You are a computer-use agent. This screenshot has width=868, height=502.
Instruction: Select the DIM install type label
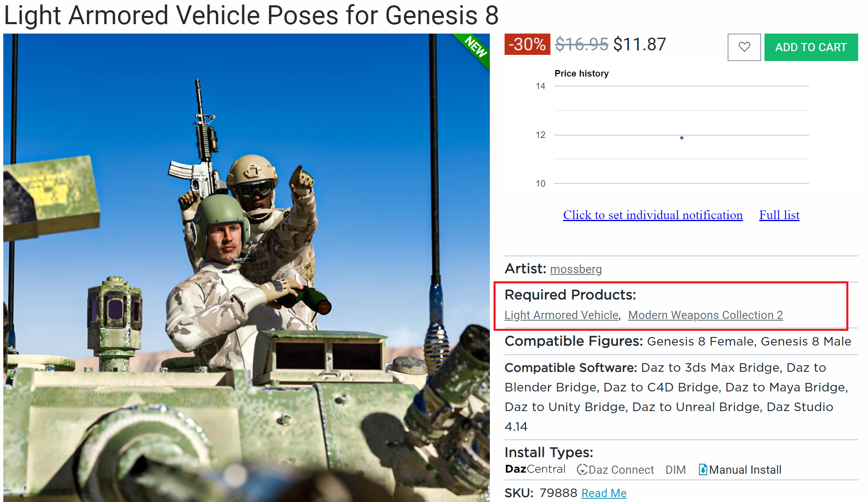pyautogui.click(x=675, y=470)
